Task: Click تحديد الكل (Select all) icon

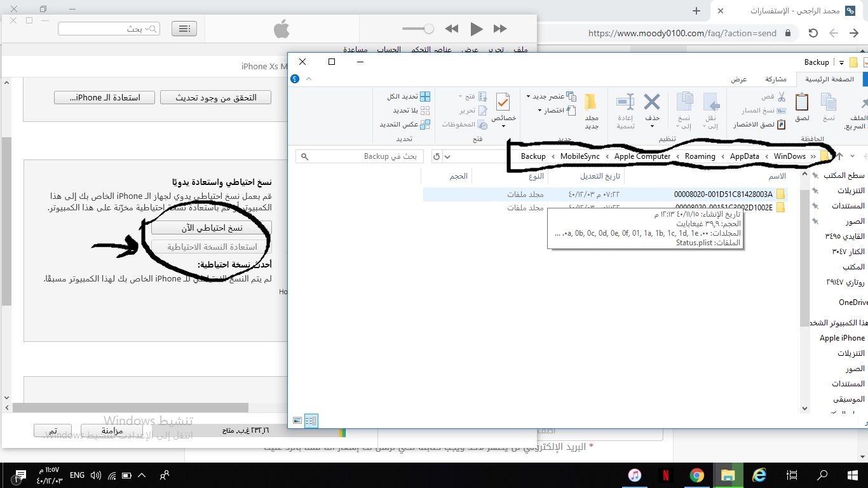Action: pyautogui.click(x=425, y=97)
